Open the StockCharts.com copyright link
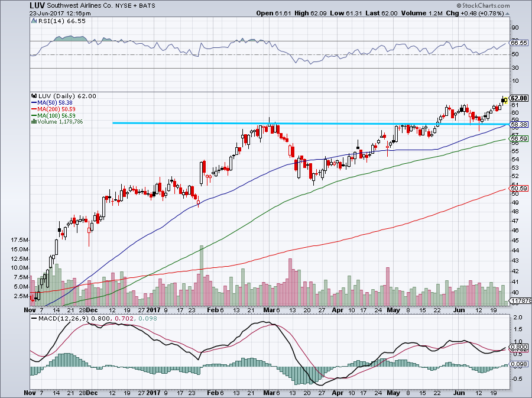The height and width of the screenshot is (398, 532). coord(483,5)
